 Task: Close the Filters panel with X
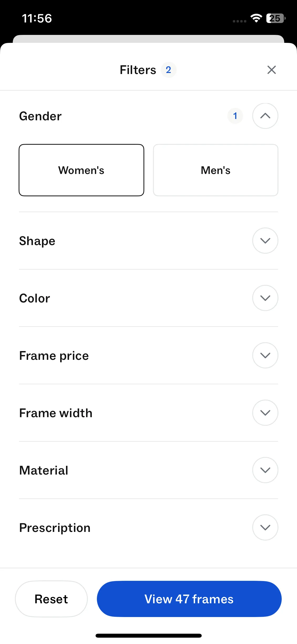click(x=271, y=70)
